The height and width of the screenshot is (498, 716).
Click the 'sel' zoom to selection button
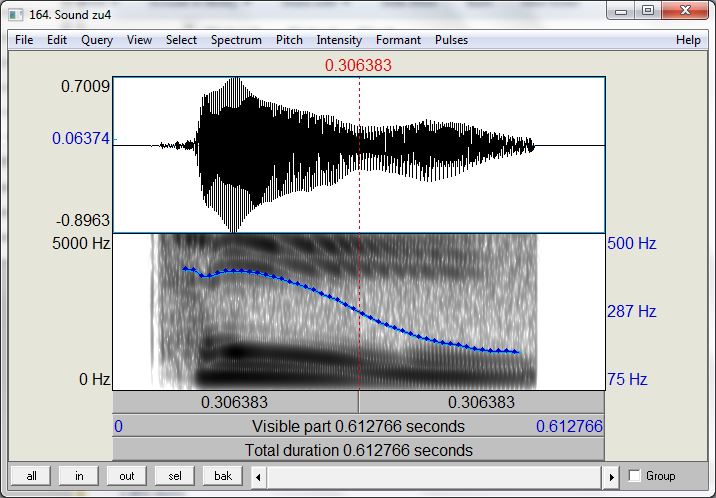click(174, 476)
